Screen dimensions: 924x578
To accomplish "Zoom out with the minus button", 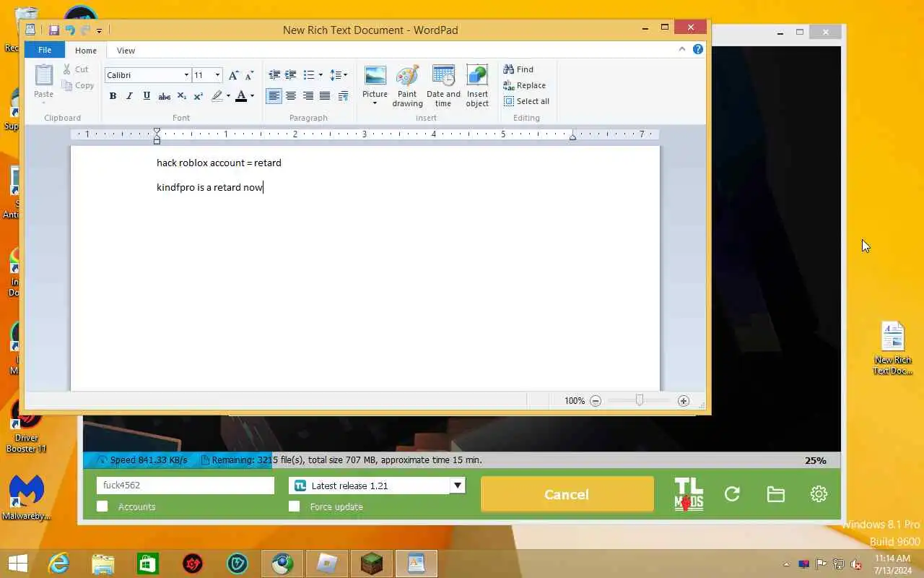I will pyautogui.click(x=596, y=401).
